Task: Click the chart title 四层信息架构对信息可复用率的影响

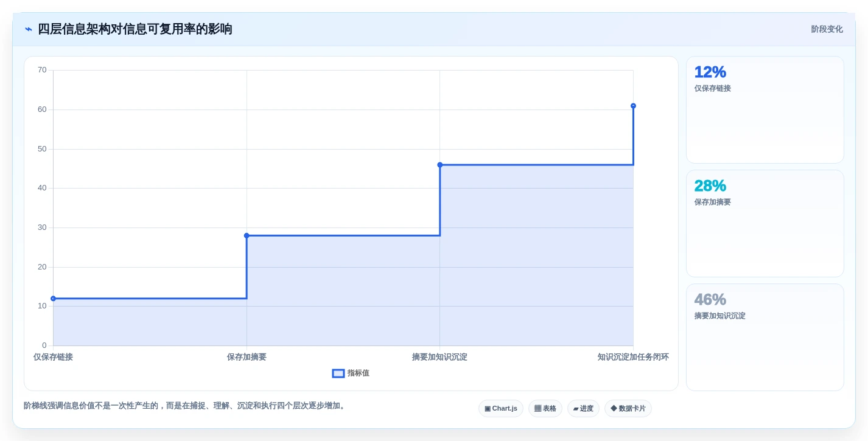Action: [135, 29]
